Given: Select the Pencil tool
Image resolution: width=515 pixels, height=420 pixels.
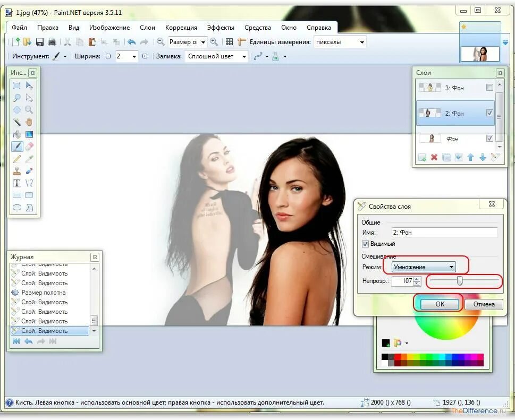Looking at the screenshot, I should click(17, 159).
